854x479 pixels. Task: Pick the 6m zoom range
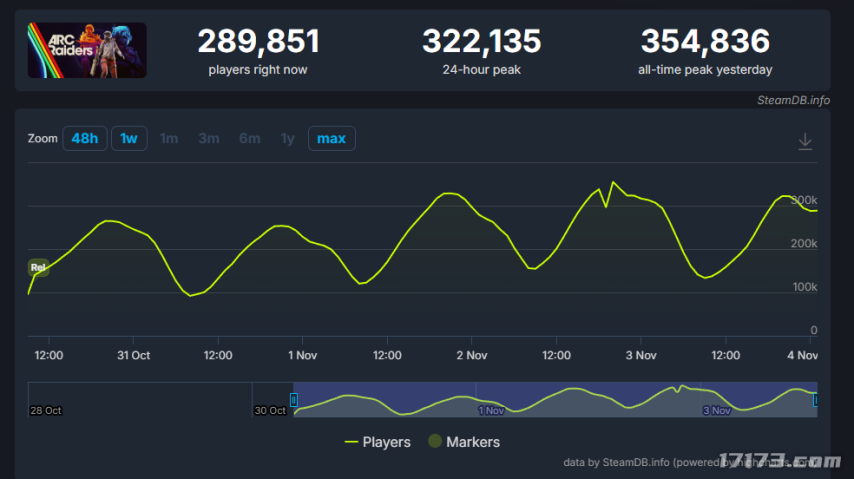point(249,138)
